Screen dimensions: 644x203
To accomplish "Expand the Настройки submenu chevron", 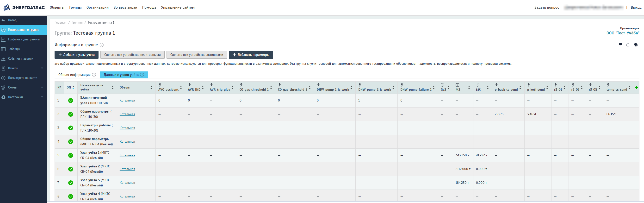I will click(42, 97).
